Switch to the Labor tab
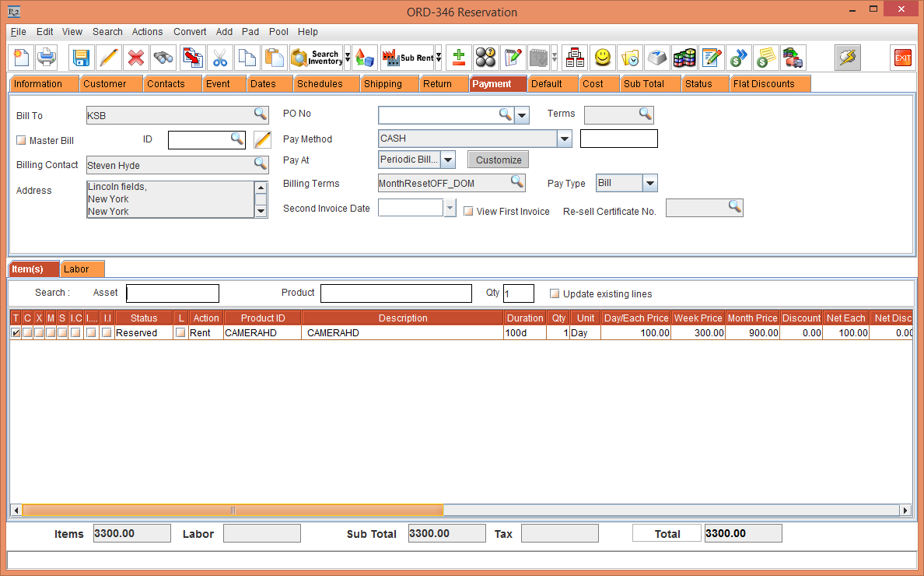 point(76,269)
